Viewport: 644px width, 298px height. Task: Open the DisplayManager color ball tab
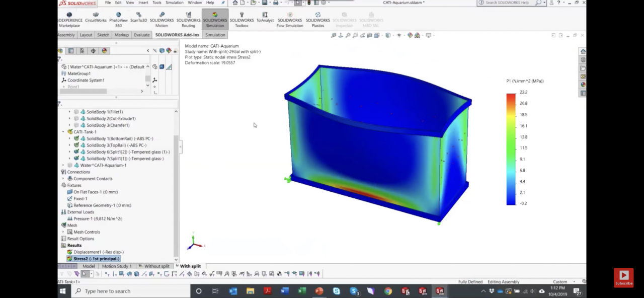(104, 51)
